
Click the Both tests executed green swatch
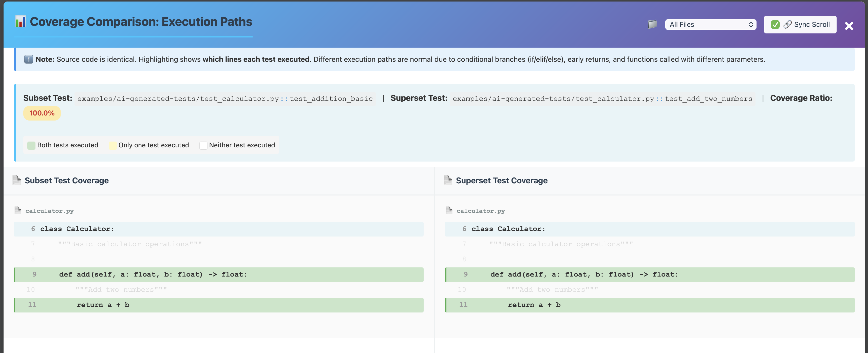pyautogui.click(x=31, y=145)
